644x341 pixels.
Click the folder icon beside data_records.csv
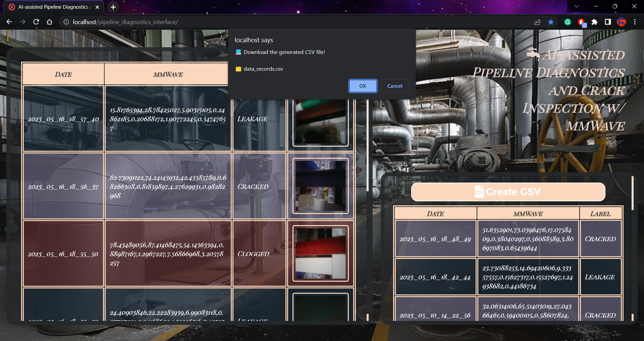coord(238,69)
